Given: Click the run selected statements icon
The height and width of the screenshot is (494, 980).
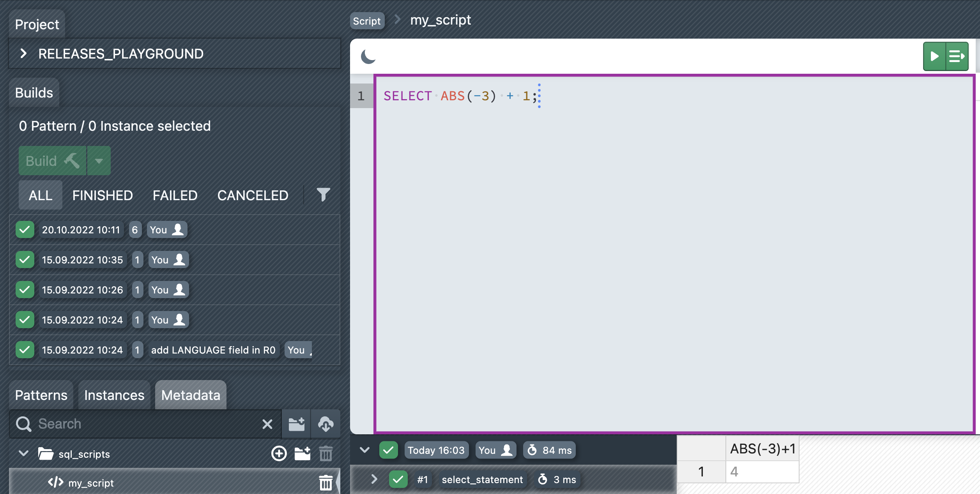Looking at the screenshot, I should point(956,56).
